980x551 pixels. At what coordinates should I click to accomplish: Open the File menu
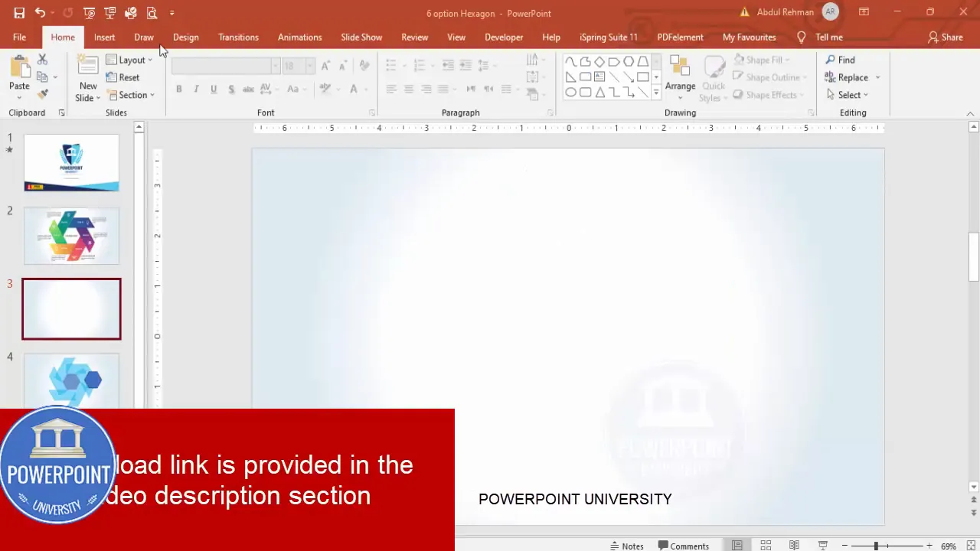(x=19, y=37)
